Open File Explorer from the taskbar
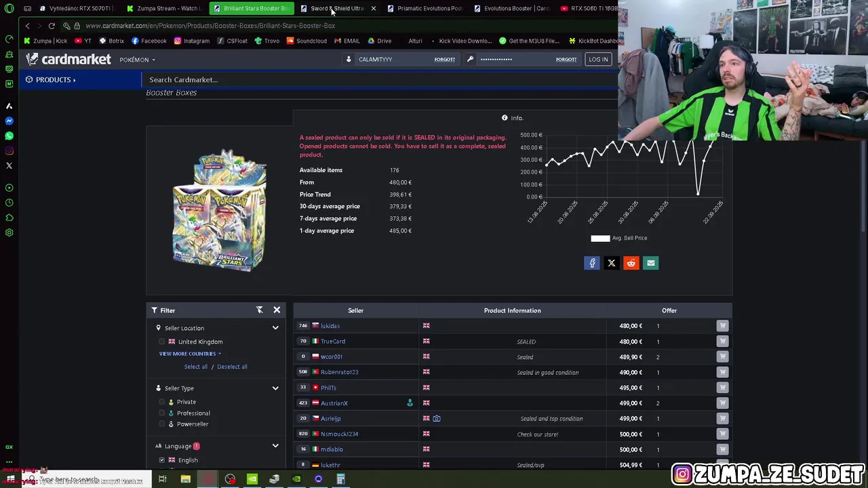The height and width of the screenshot is (488, 868). coord(185,479)
